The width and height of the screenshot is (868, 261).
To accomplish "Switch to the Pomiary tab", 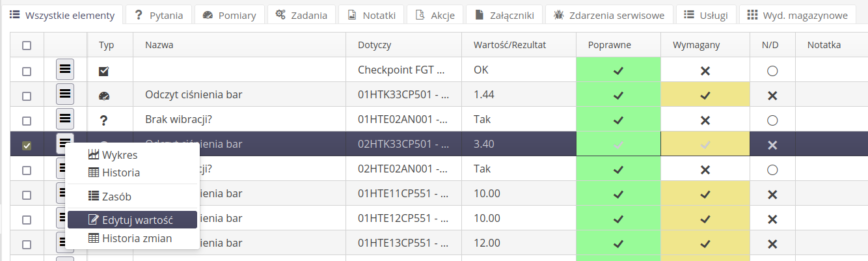I will pos(230,15).
